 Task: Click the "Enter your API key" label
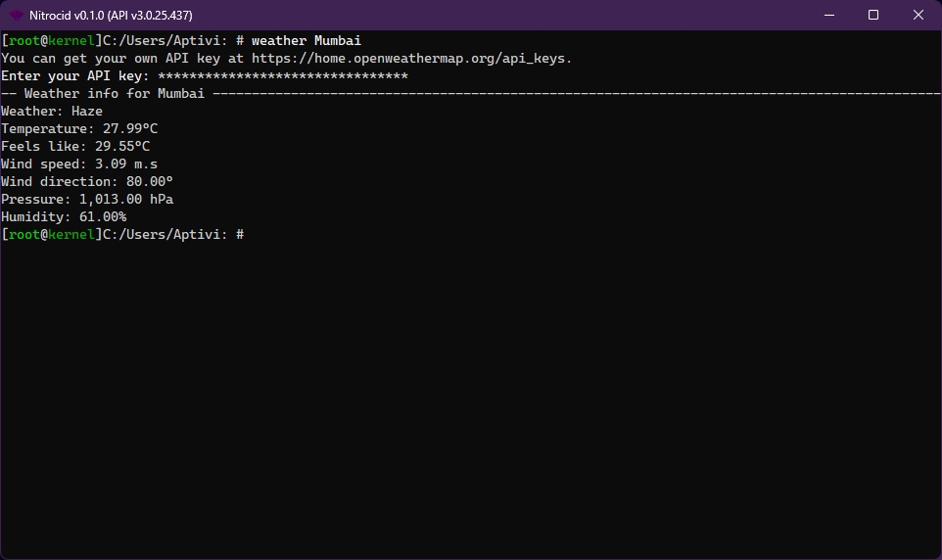coord(75,76)
